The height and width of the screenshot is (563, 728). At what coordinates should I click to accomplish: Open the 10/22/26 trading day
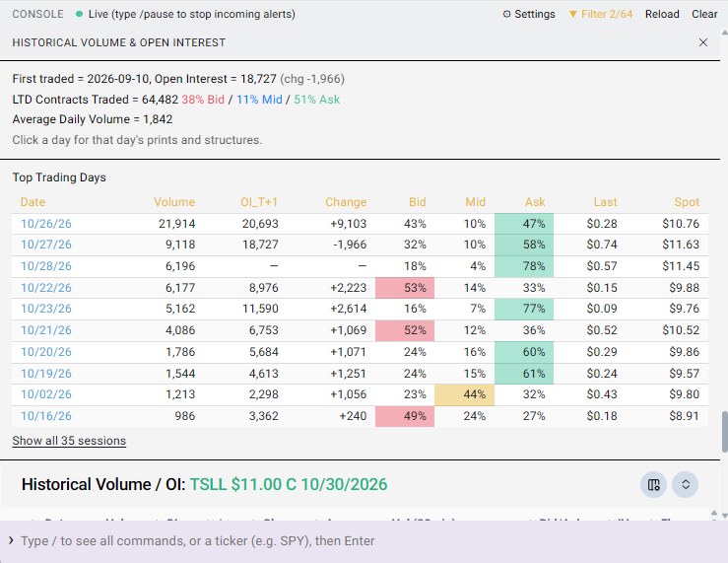46,288
